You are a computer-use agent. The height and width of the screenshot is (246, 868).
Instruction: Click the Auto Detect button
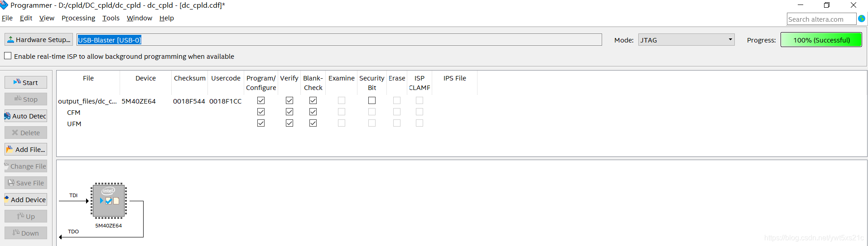[x=26, y=116]
